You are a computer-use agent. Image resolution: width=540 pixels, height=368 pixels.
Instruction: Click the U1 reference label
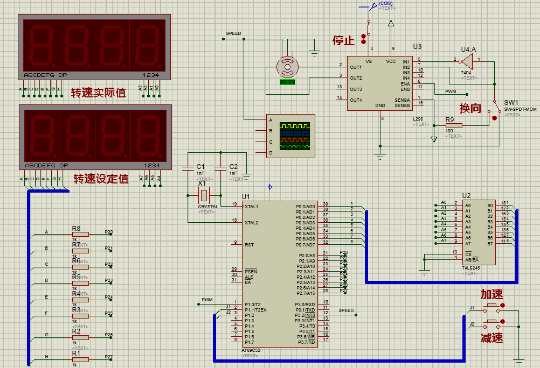tap(246, 197)
